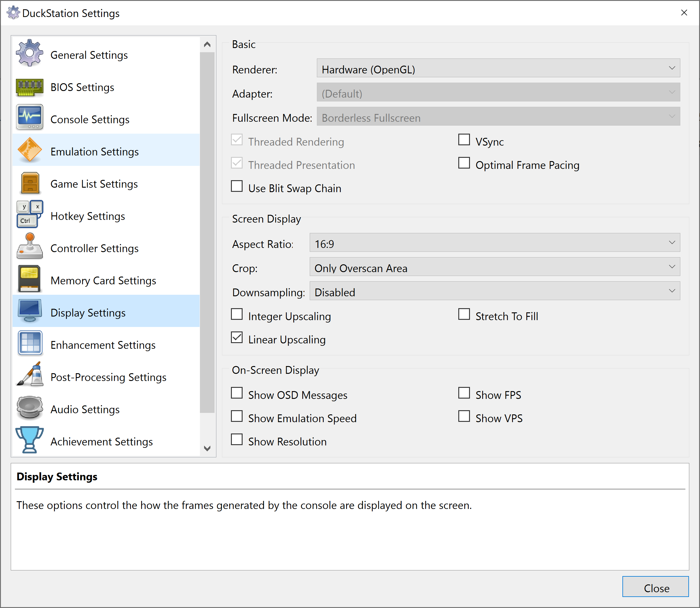This screenshot has width=700, height=608.
Task: Click the Achievement Settings trophy icon
Action: pyautogui.click(x=30, y=440)
